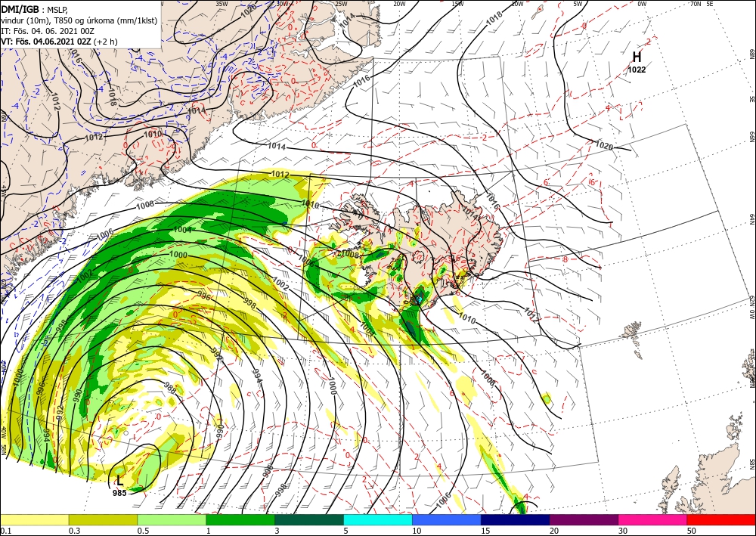Click the '985' value below the L symbol
Viewport: 756px width, 536px height.
pyautogui.click(x=119, y=493)
